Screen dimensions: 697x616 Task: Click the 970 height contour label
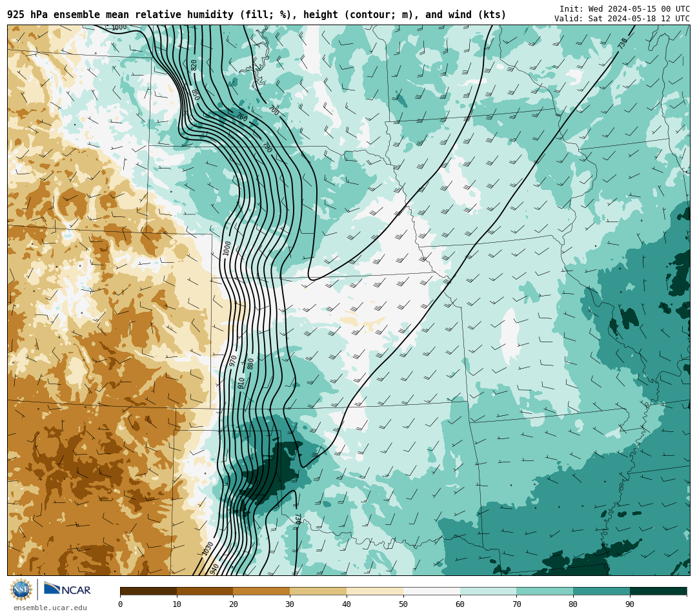pos(232,361)
